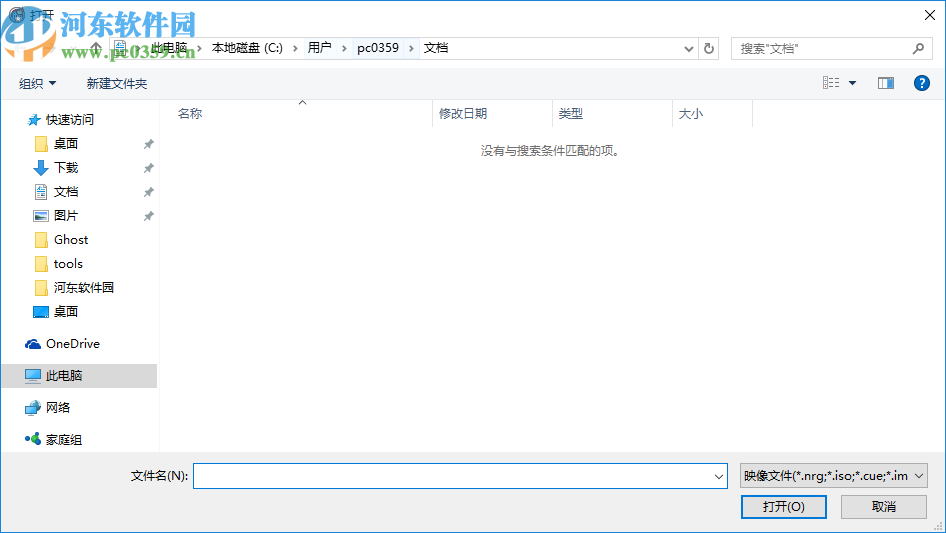Viewport: 946px width, 533px height.
Task: Click the refresh icon in address bar
Action: pos(709,48)
